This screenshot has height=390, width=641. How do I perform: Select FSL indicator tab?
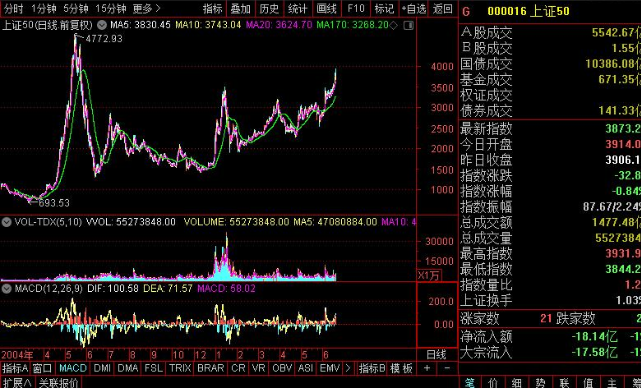click(153, 368)
